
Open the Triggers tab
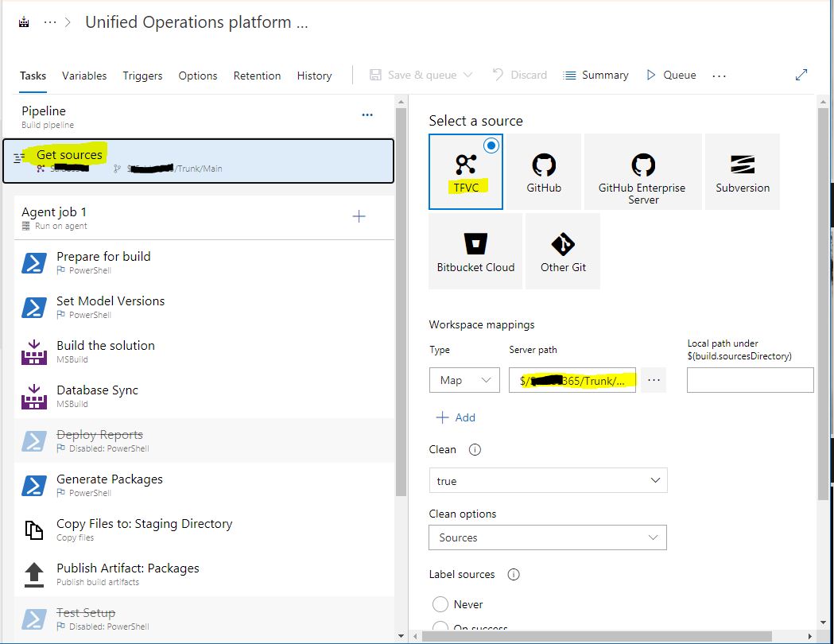[x=142, y=76]
